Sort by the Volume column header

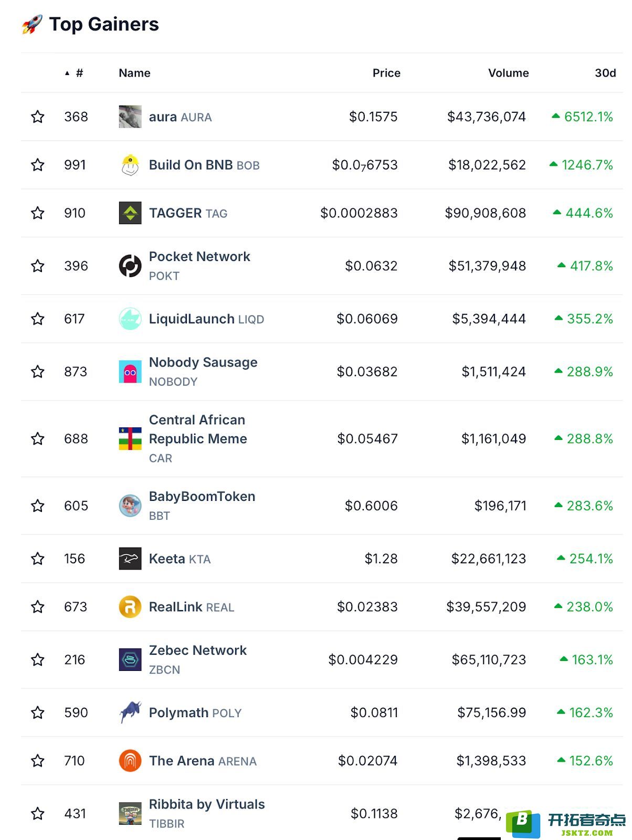(x=508, y=73)
